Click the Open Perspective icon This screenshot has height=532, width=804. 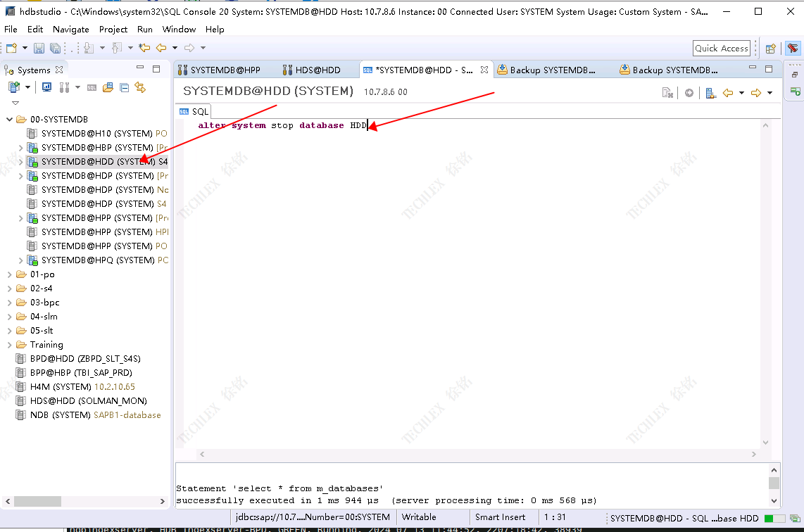tap(771, 48)
